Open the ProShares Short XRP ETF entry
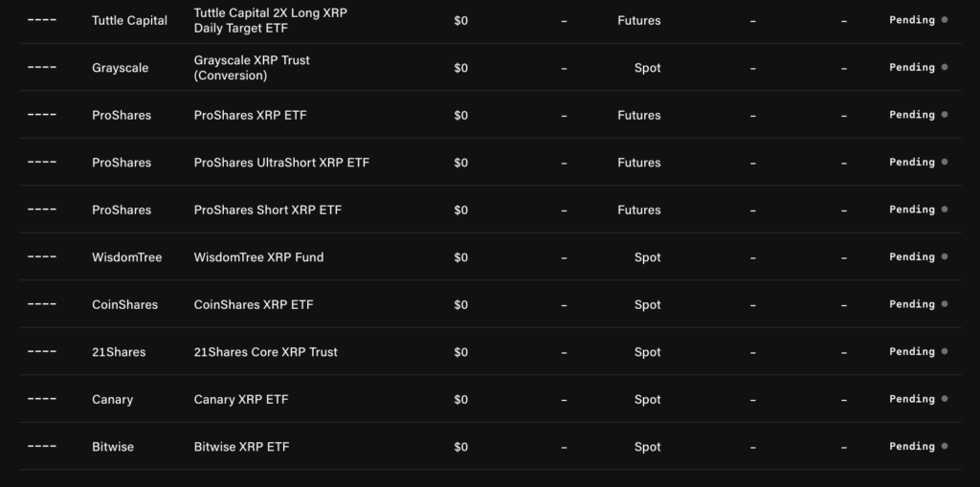The height and width of the screenshot is (487, 980). (267, 210)
